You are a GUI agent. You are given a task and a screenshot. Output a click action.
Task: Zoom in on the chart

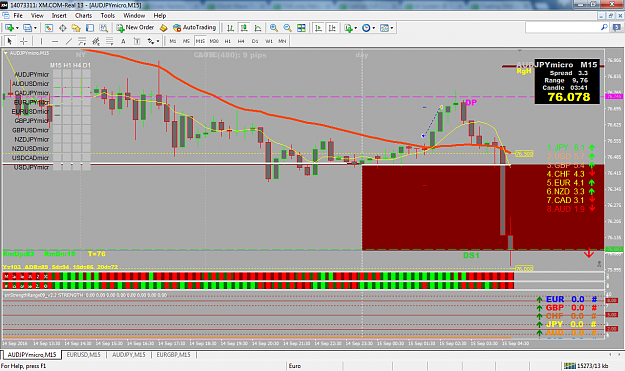pyautogui.click(x=273, y=28)
